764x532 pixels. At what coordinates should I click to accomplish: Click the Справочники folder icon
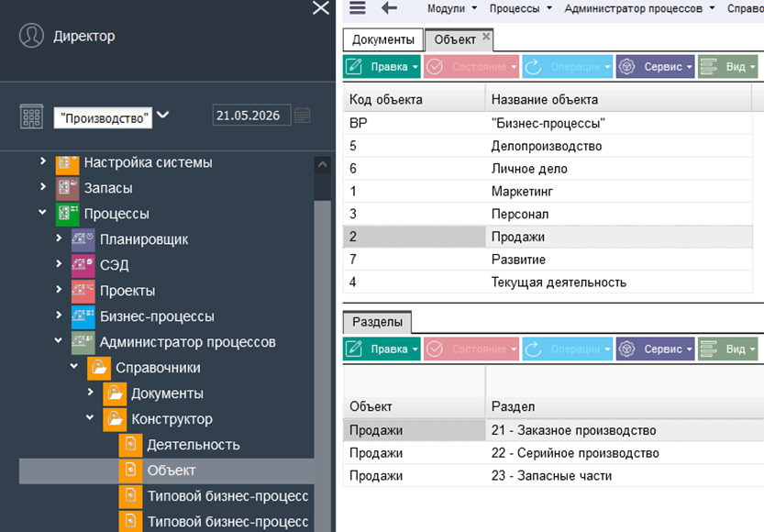pyautogui.click(x=99, y=369)
